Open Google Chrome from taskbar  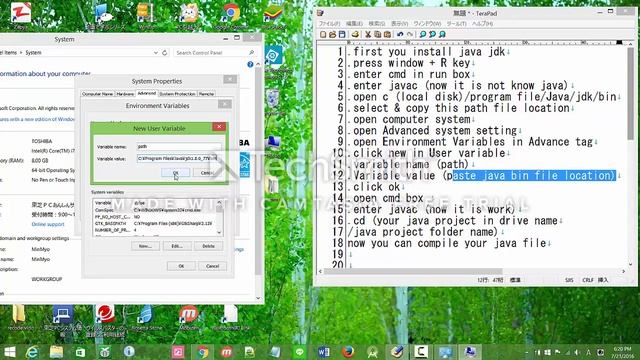pos(202,352)
